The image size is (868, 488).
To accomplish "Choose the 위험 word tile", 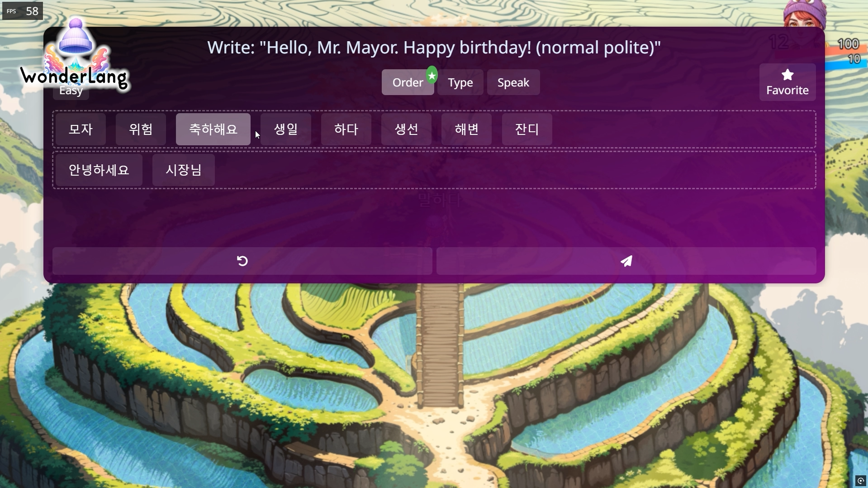I will click(141, 129).
